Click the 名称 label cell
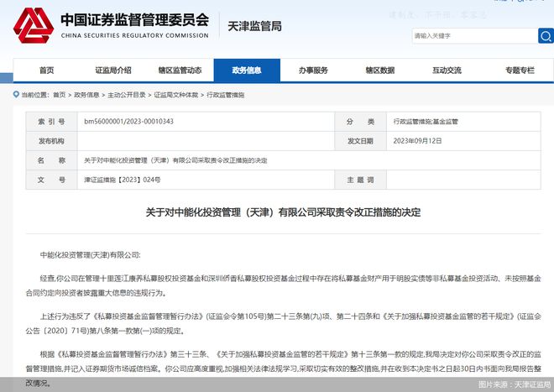This screenshot has height=392, width=554. point(51,160)
